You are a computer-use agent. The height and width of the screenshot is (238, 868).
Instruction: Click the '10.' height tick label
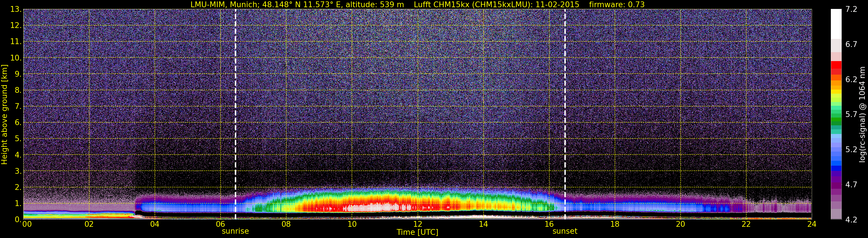point(16,58)
